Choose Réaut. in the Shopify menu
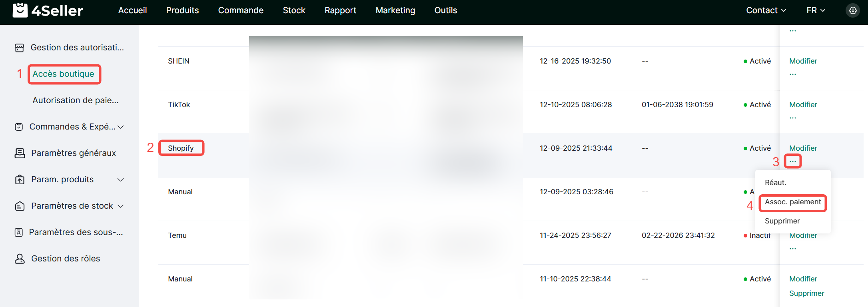The height and width of the screenshot is (307, 868). pos(775,183)
